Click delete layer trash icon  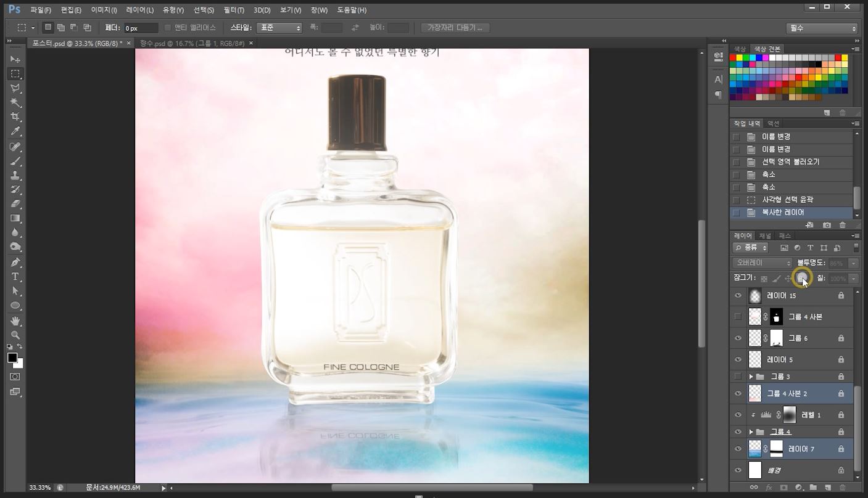click(x=842, y=488)
